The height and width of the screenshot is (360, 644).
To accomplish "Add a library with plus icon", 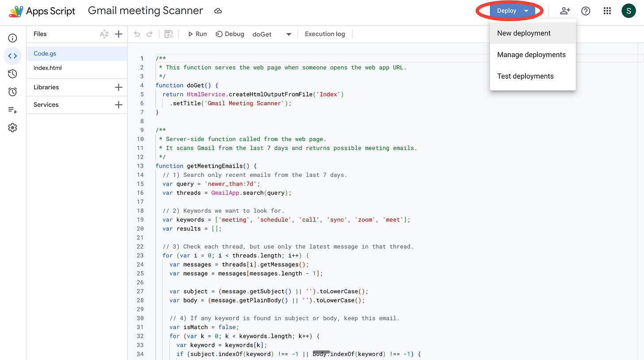I will click(x=119, y=87).
